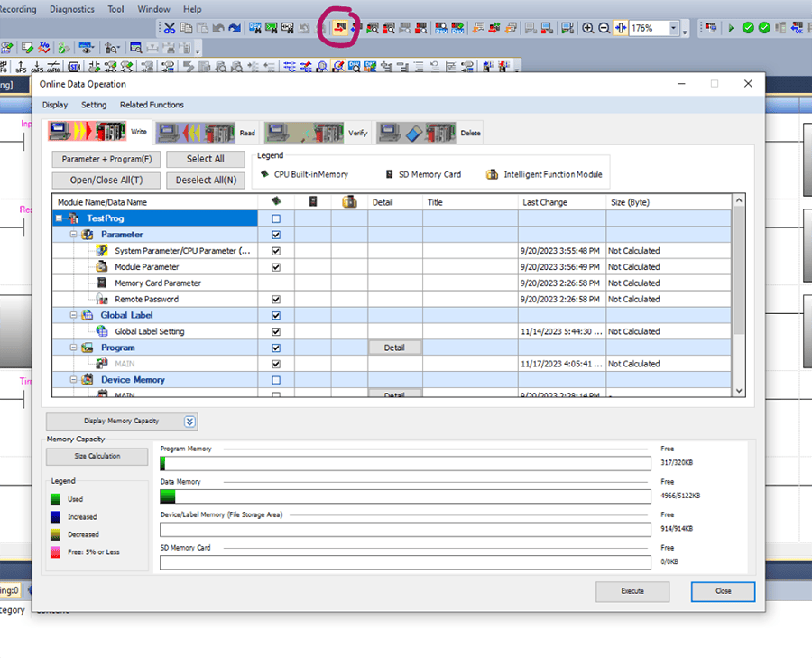Image resolution: width=812 pixels, height=658 pixels.
Task: Collapse the TestProg tree node
Action: [x=59, y=218]
